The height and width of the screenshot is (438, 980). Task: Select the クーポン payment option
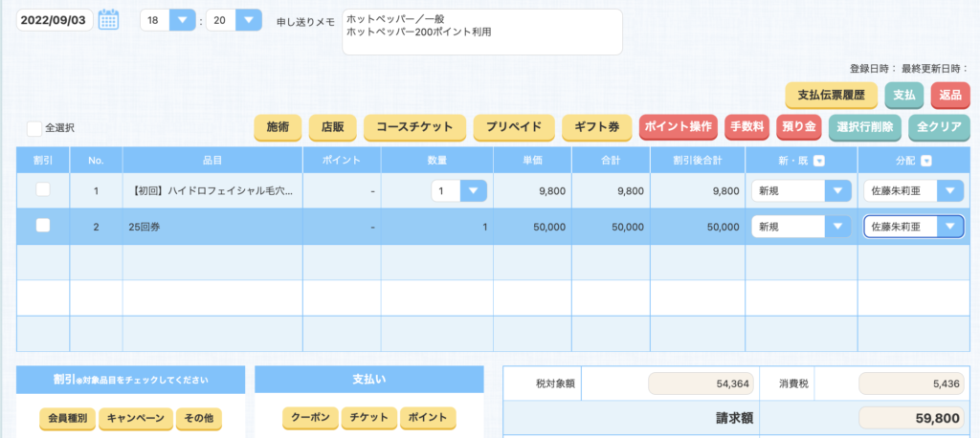[x=310, y=418]
